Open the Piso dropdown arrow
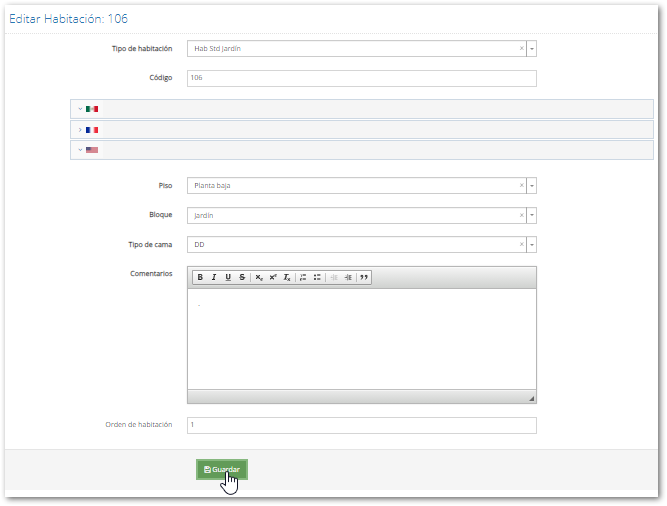Screen dimensions: 667x506 pyautogui.click(x=532, y=185)
